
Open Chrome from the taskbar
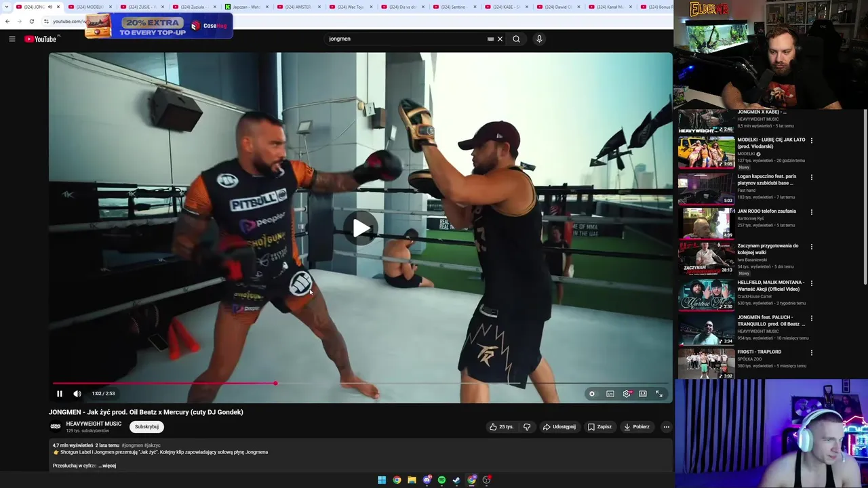(397, 480)
